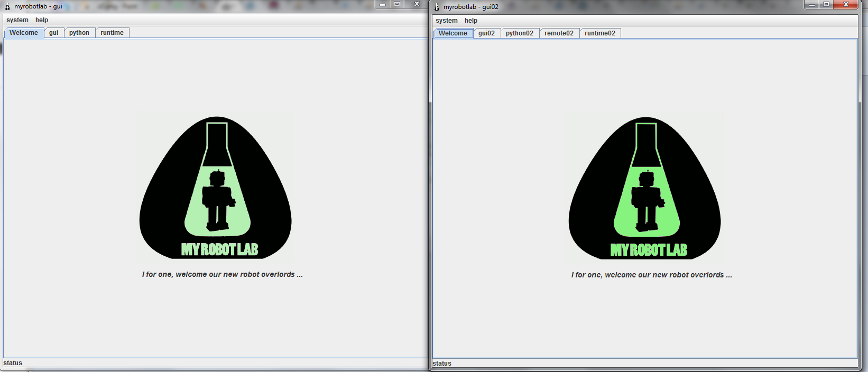Click the myrobotlab - gui02 window title
The height and width of the screenshot is (372, 868).
[471, 7]
